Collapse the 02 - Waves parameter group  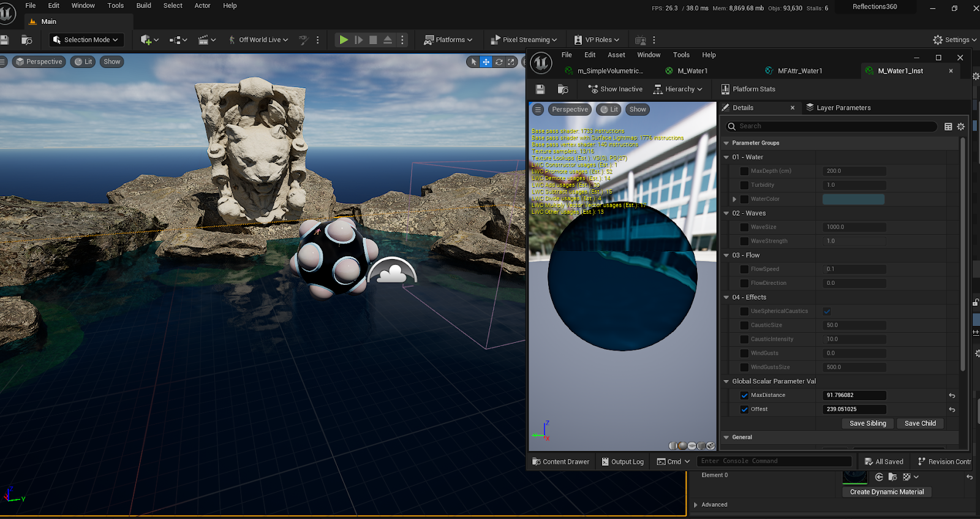(726, 213)
